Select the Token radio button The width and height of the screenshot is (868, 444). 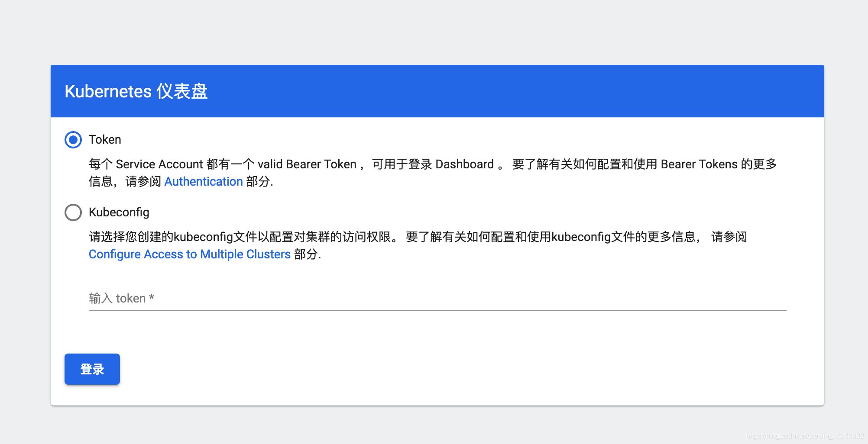pyautogui.click(x=73, y=140)
